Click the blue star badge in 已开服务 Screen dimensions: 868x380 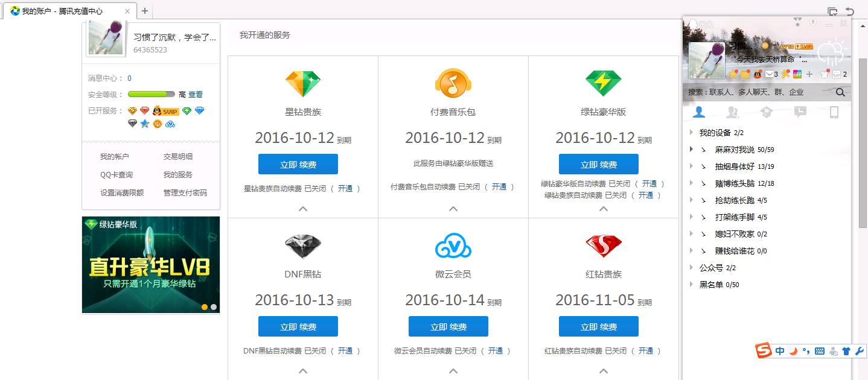tap(145, 124)
